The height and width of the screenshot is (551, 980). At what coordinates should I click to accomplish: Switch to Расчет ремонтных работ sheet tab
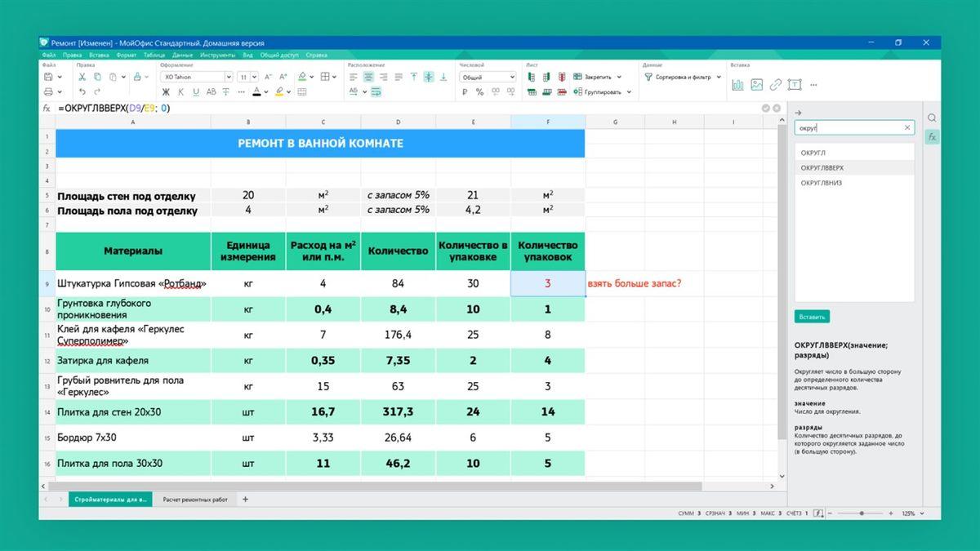coord(195,499)
